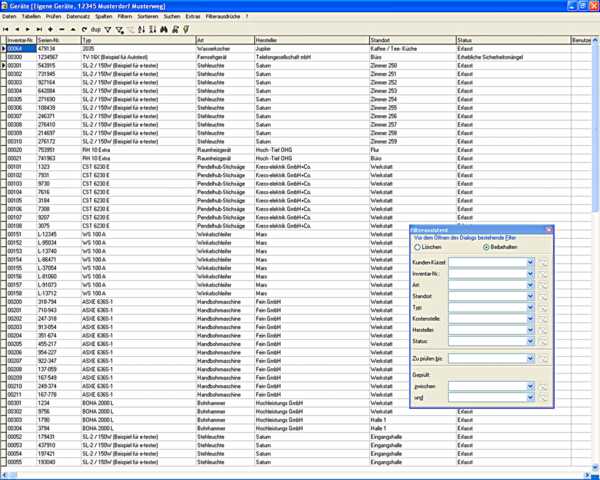Click the first filter funnel icon
The height and width of the screenshot is (480, 600).
pyautogui.click(x=107, y=30)
